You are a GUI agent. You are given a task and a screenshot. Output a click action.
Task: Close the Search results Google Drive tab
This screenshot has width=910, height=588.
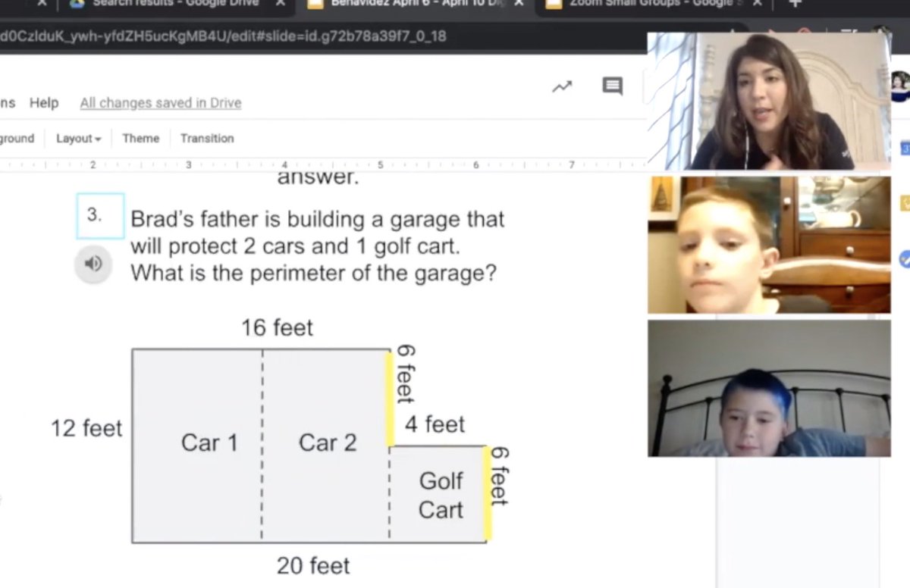click(281, 3)
